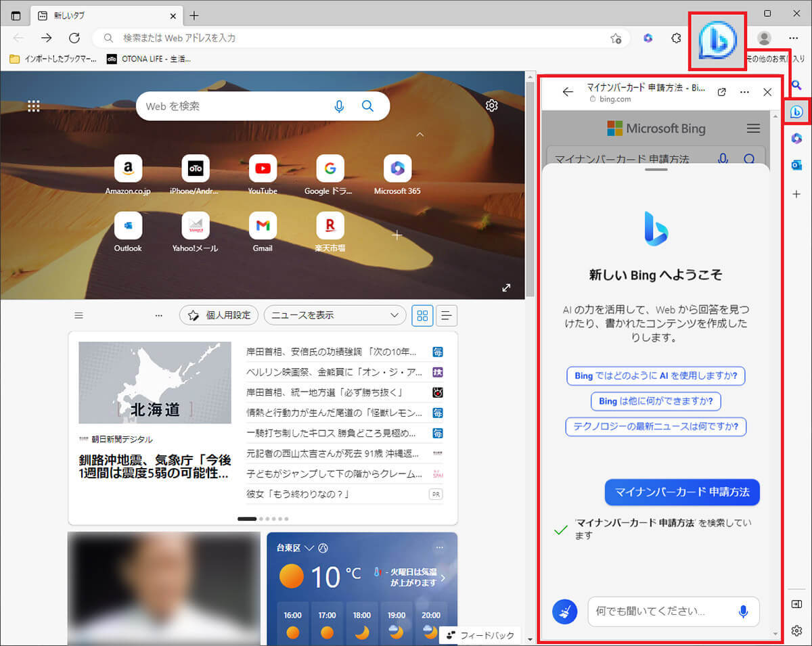The height and width of the screenshot is (646, 812).
Task: Click the weather forecast next chevron arrow
Action: pos(443,578)
